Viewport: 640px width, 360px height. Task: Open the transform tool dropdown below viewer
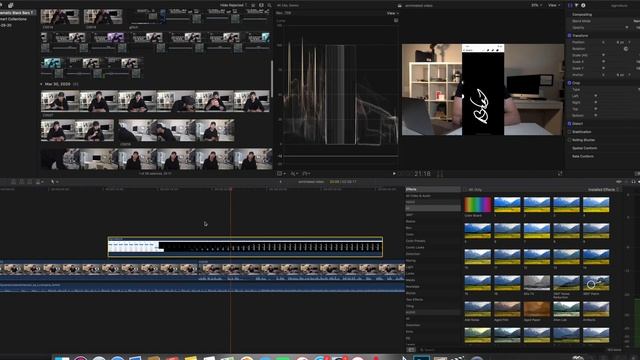point(281,173)
